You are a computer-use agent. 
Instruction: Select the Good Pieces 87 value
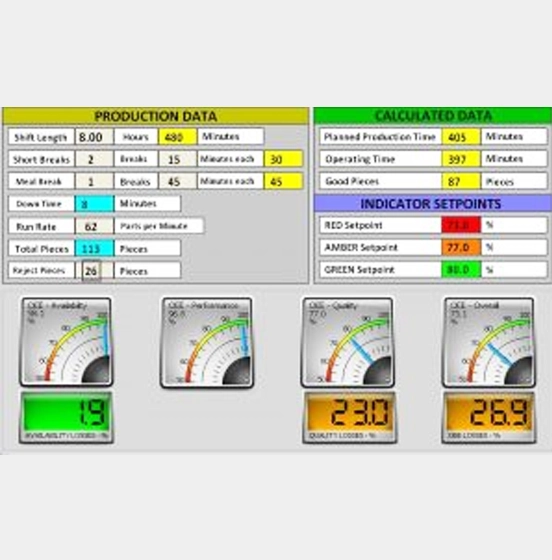pyautogui.click(x=461, y=181)
